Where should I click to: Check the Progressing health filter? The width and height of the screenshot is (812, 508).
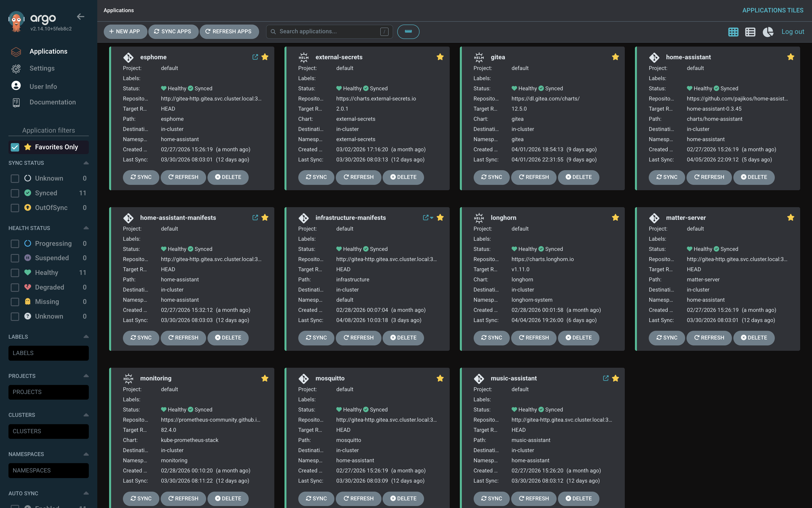tap(15, 244)
